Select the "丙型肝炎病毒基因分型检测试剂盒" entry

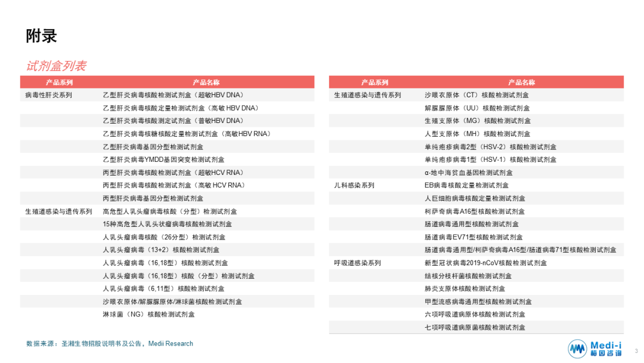click(153, 198)
